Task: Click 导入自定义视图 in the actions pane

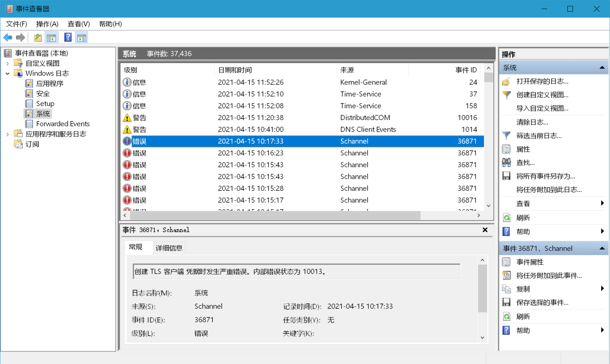Action: tap(541, 108)
